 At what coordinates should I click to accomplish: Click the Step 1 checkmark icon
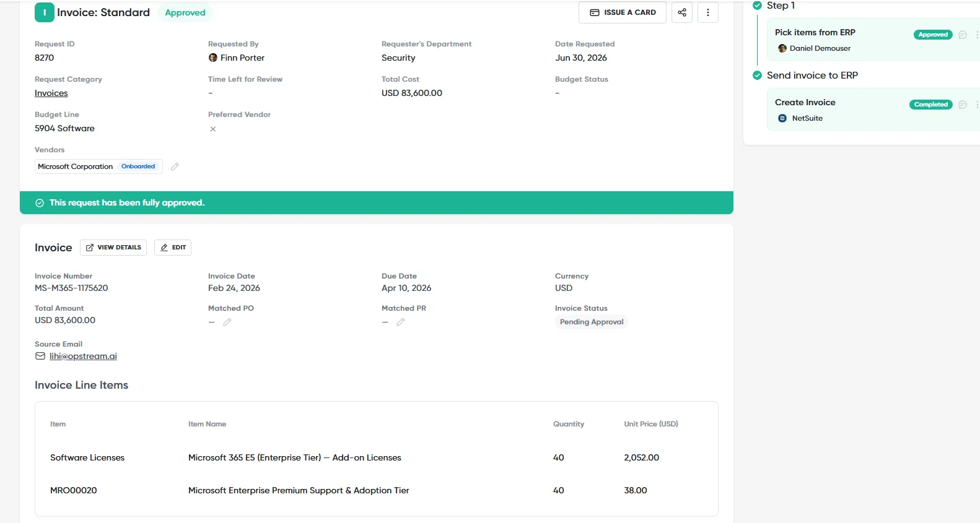tap(757, 5)
